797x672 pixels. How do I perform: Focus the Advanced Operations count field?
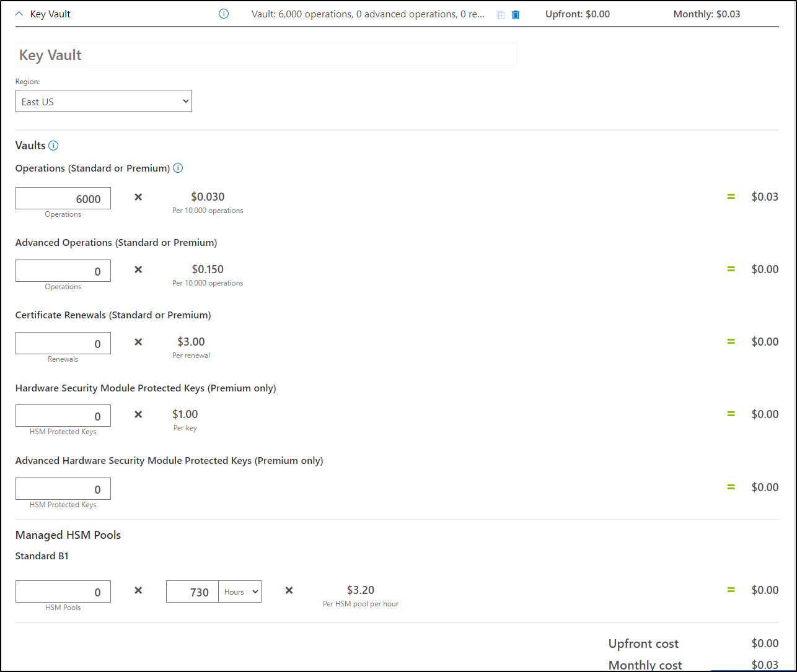click(63, 271)
